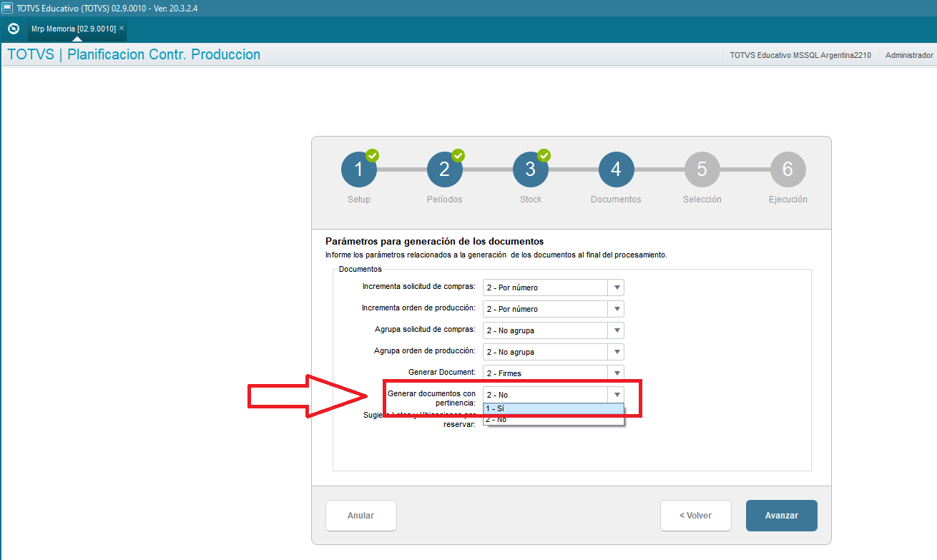Screen dimensions: 937x560
Task: Click the 'TOTVS | Planificacion Contr. Produccion' title
Action: point(134,54)
